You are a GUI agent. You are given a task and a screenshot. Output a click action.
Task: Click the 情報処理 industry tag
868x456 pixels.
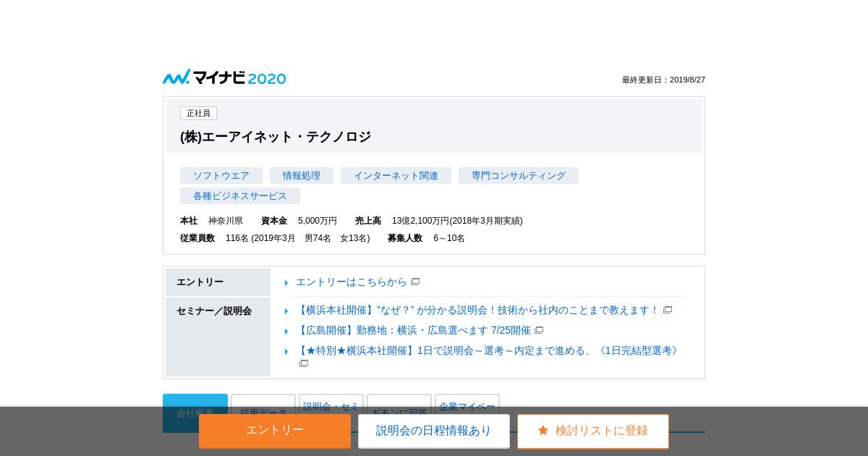coord(302,175)
